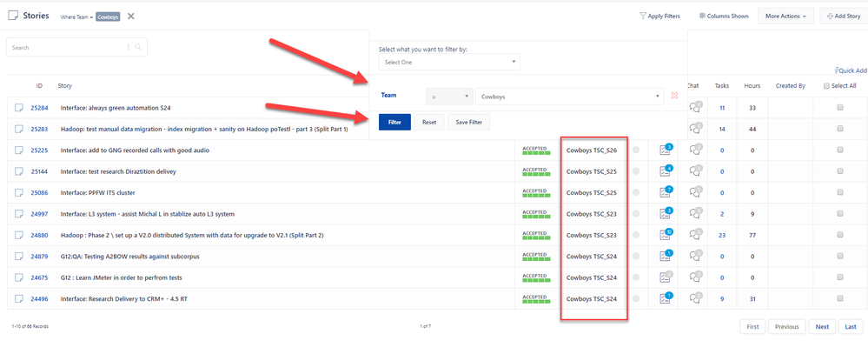Open story ID link 25284
The image size is (868, 354).
tap(39, 108)
